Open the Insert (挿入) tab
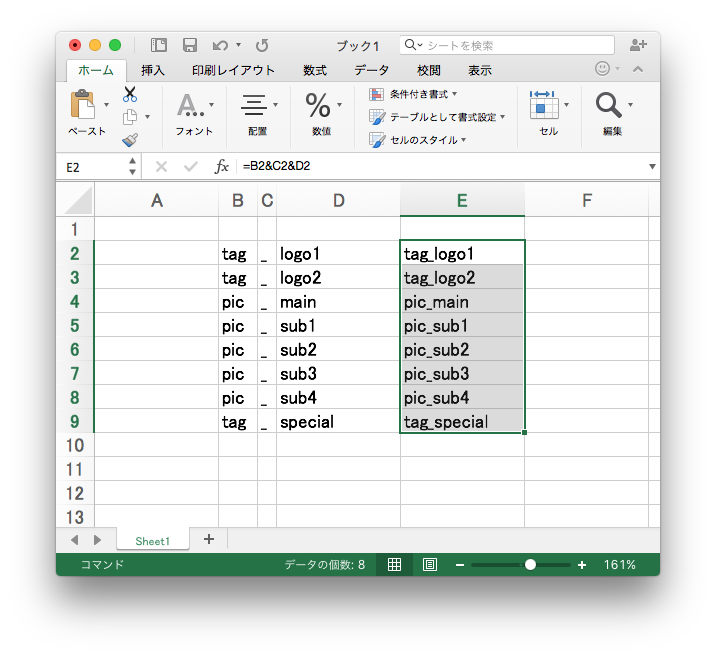The height and width of the screenshot is (656, 716). tap(153, 70)
